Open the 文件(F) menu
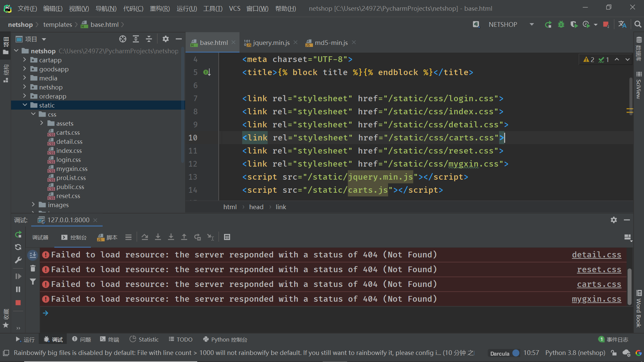 [27, 8]
